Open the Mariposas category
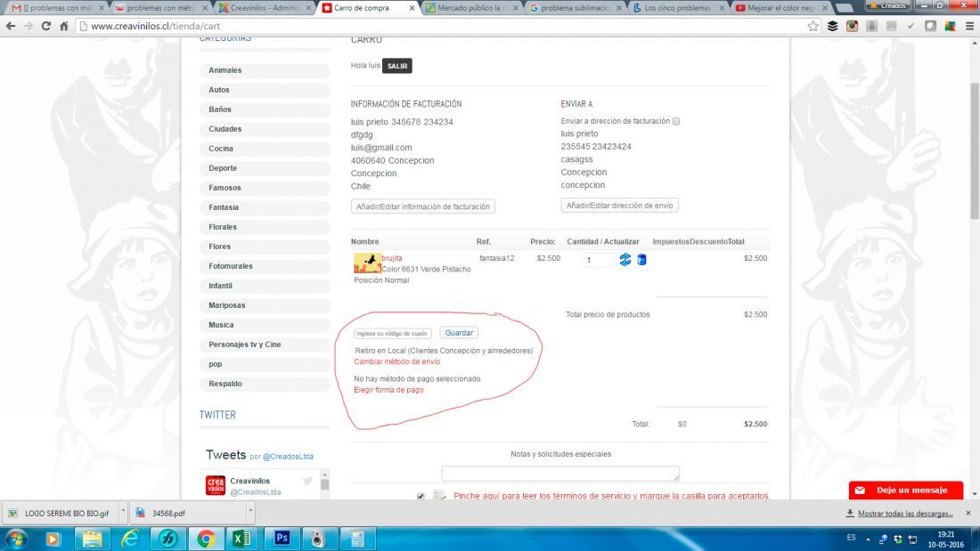This screenshot has width=980, height=551. pyautogui.click(x=265, y=305)
